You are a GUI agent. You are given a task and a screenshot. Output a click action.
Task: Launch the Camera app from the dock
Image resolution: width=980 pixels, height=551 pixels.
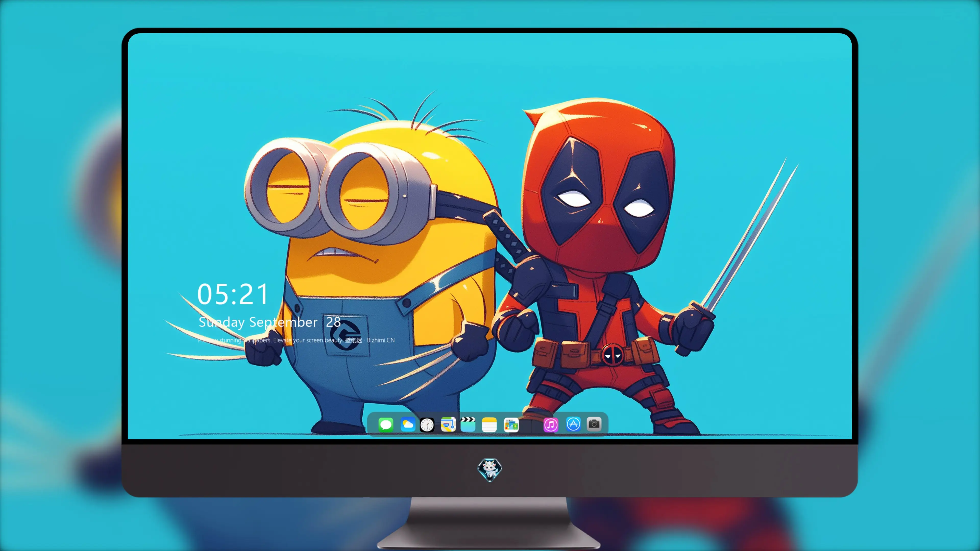coord(594,424)
